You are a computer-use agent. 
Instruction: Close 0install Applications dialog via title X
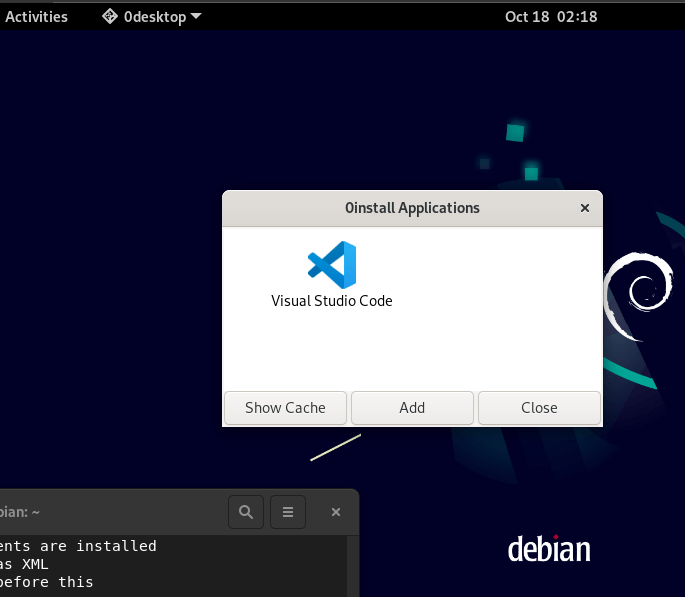pyautogui.click(x=585, y=208)
